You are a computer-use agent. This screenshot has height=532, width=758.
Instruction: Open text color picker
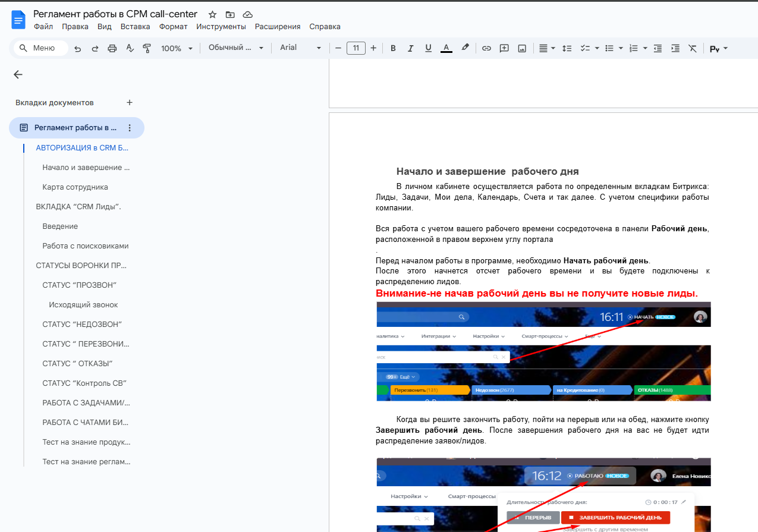446,48
